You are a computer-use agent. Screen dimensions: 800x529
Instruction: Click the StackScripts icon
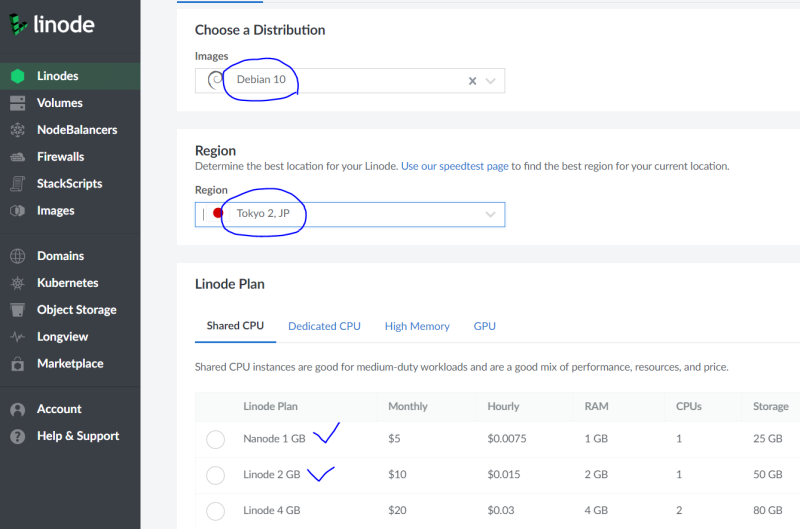17,184
